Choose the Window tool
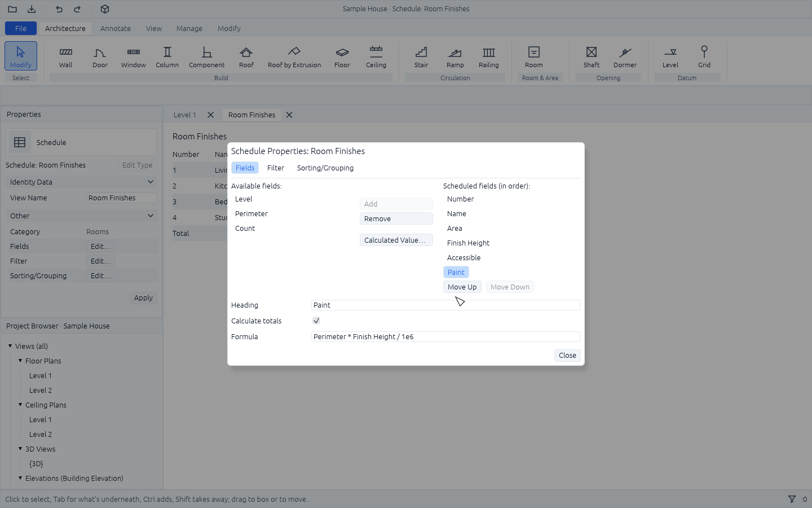 (x=134, y=56)
